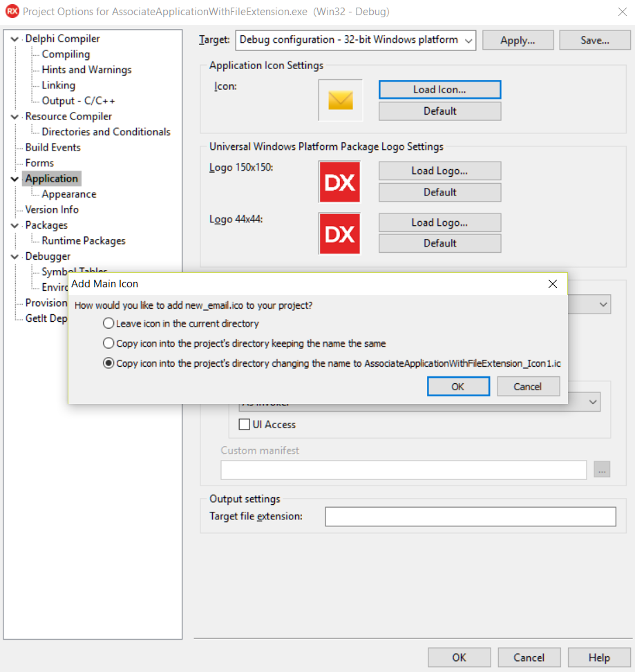Select Runtime Packages tree item
The image size is (635, 672).
[x=84, y=241]
